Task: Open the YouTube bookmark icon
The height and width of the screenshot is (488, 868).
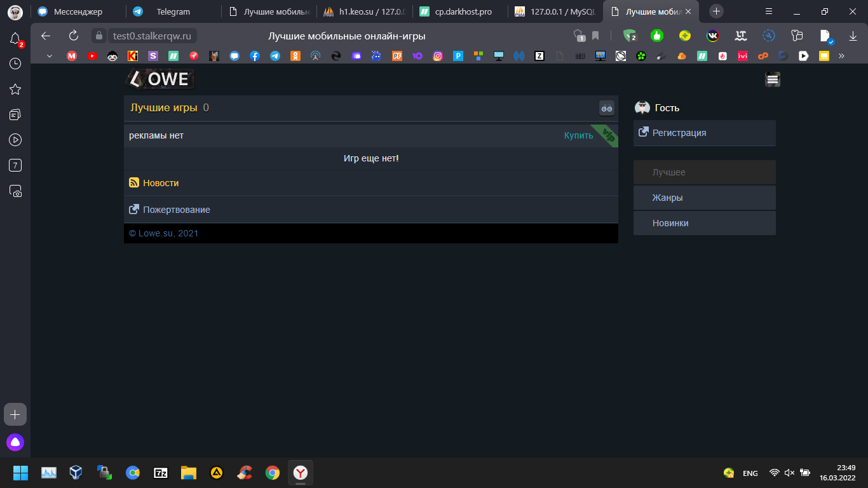Action: 93,56
